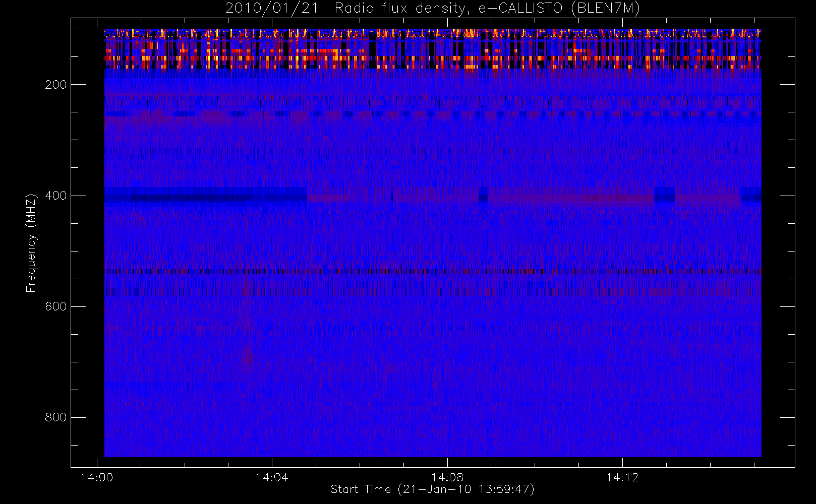This screenshot has height=504, width=816.
Task: Click the 14:00 time tick label
Action: (x=97, y=477)
